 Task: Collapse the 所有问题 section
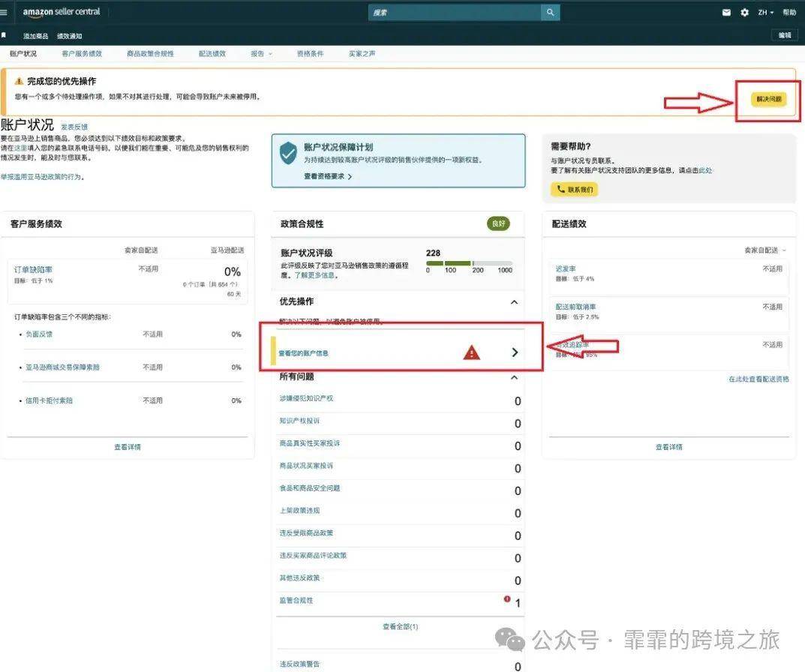(x=514, y=377)
